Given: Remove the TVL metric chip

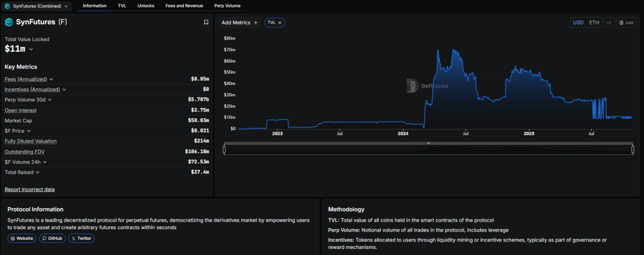Looking at the screenshot, I should 280,23.
